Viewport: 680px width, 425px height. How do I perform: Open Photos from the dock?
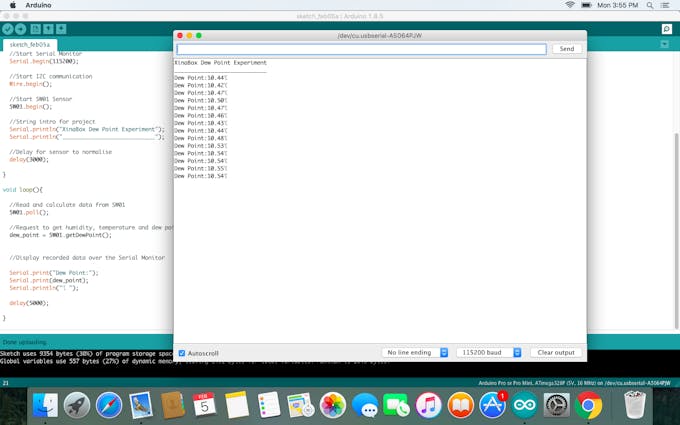click(x=333, y=405)
